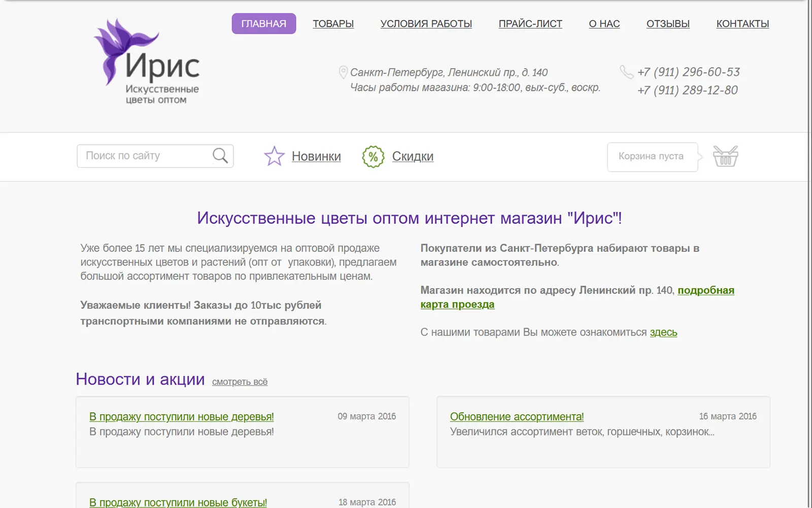The width and height of the screenshot is (812, 508).
Task: Click phone number +7 (911) 289-12-80
Action: tap(688, 90)
